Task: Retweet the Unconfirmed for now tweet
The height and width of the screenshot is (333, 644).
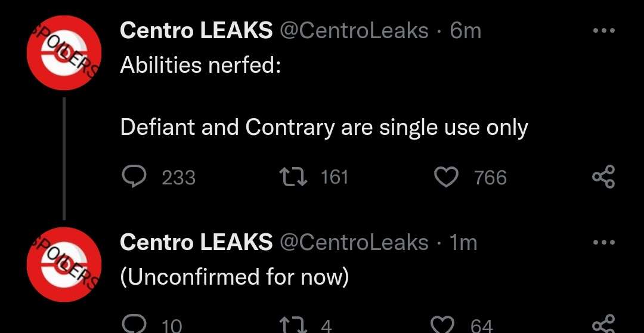Action: 293,326
